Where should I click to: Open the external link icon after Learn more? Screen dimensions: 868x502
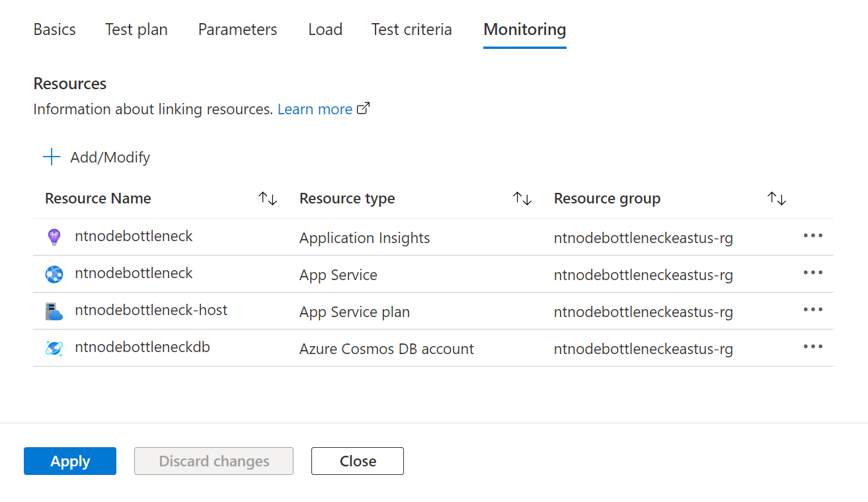[x=363, y=108]
